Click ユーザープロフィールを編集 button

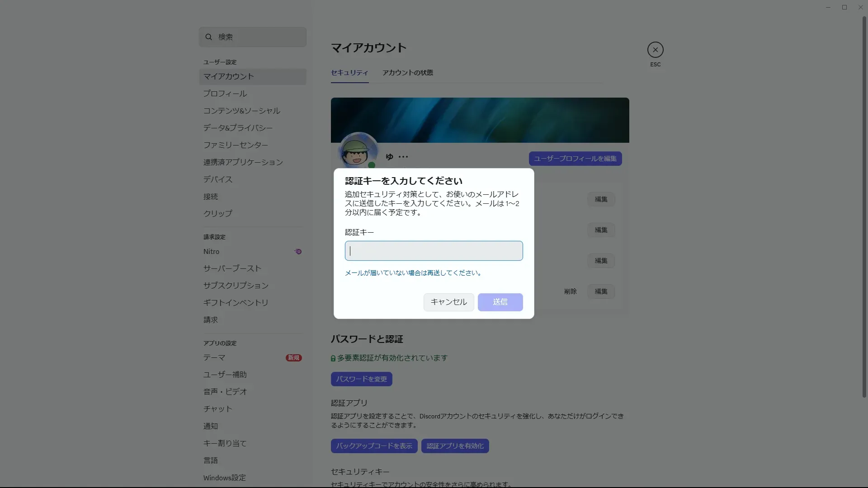(575, 159)
